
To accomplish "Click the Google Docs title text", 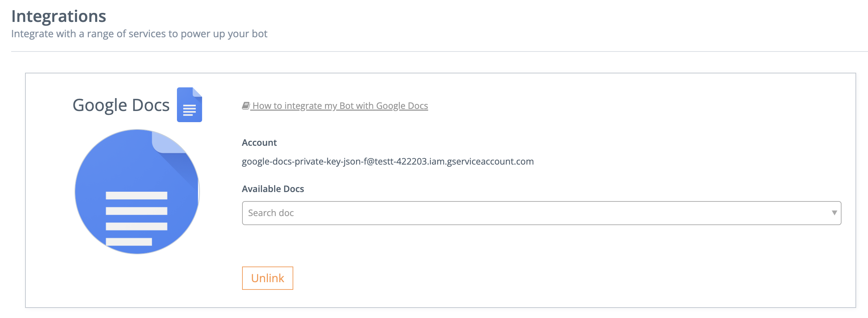I will 121,105.
